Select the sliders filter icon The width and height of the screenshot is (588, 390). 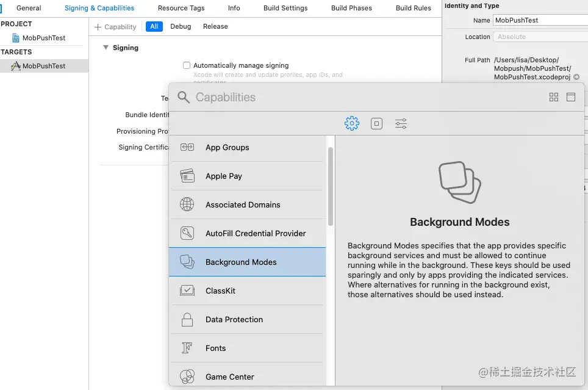tap(401, 123)
